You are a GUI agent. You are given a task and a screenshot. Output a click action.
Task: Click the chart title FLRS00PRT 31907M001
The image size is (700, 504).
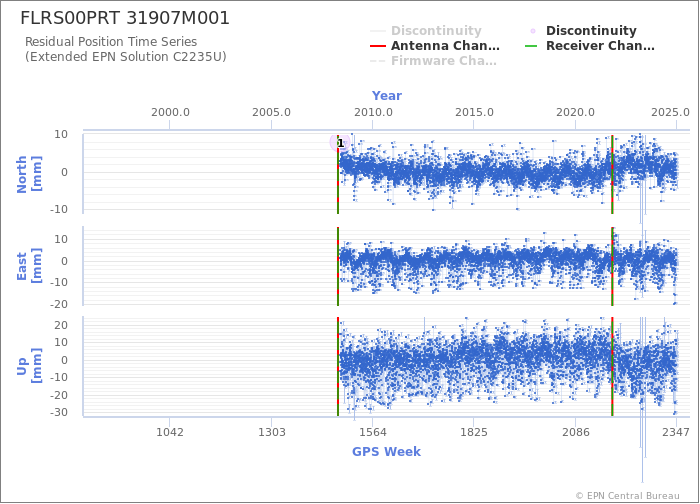pyautogui.click(x=125, y=18)
